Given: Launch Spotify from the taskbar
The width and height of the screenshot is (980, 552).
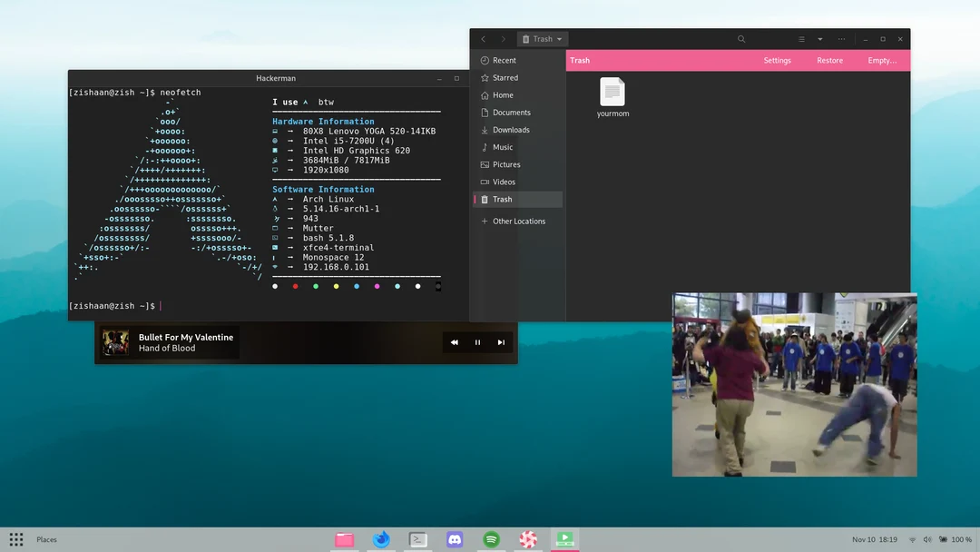Looking at the screenshot, I should (x=491, y=539).
